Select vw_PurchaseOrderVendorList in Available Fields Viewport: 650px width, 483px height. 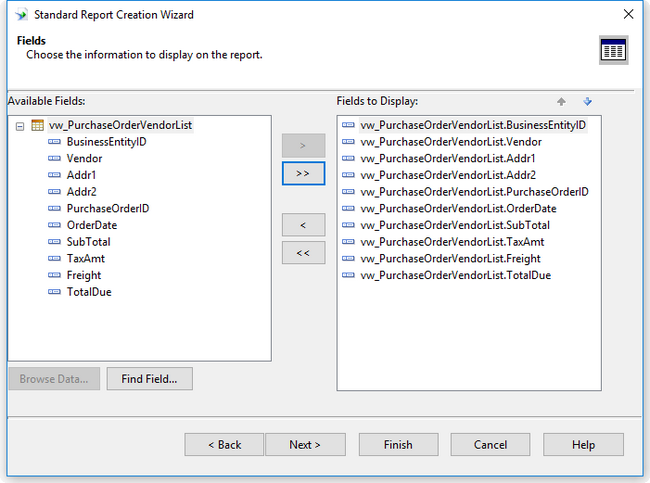(120, 125)
